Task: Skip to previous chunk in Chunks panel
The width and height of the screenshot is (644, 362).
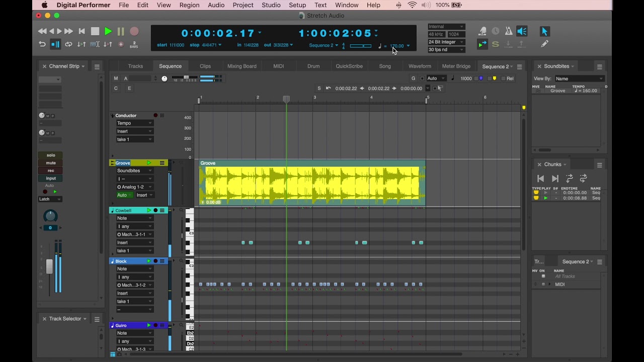Action: [541, 178]
